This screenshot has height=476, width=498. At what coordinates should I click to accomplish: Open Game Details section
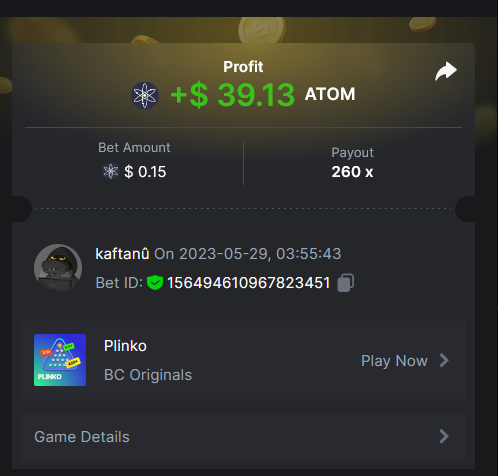point(243,437)
